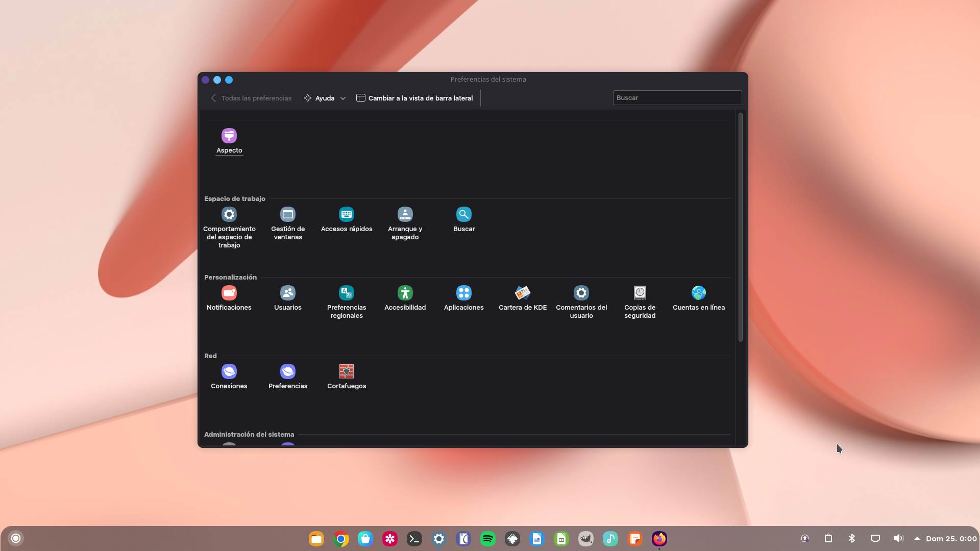The height and width of the screenshot is (551, 980).
Task: Launch the file manager from the dock
Action: point(316,539)
